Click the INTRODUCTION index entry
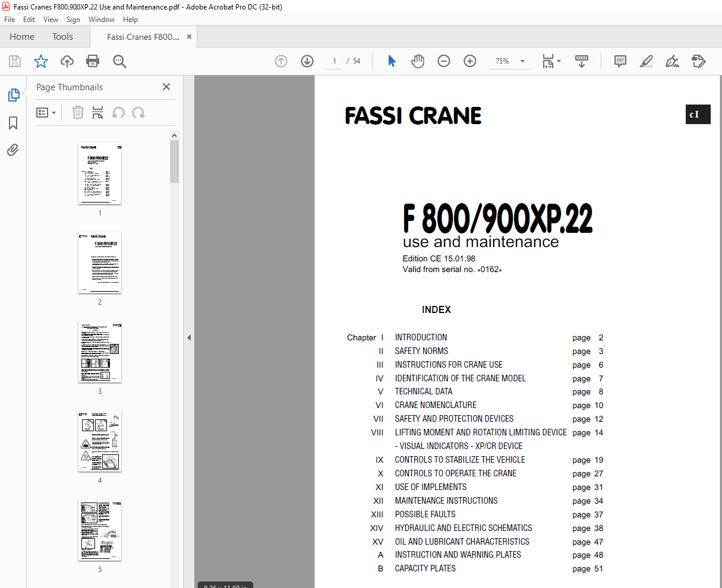The image size is (722, 588). [421, 337]
